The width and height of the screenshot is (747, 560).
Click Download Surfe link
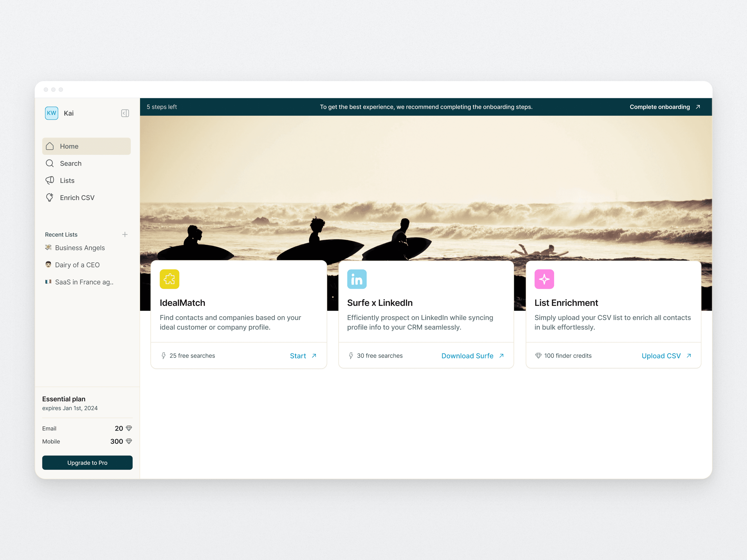tap(472, 356)
